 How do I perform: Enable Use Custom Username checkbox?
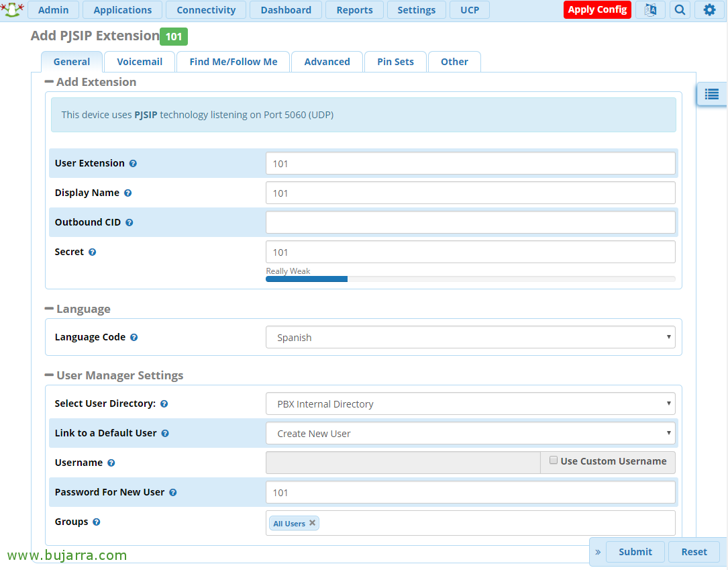click(x=554, y=461)
